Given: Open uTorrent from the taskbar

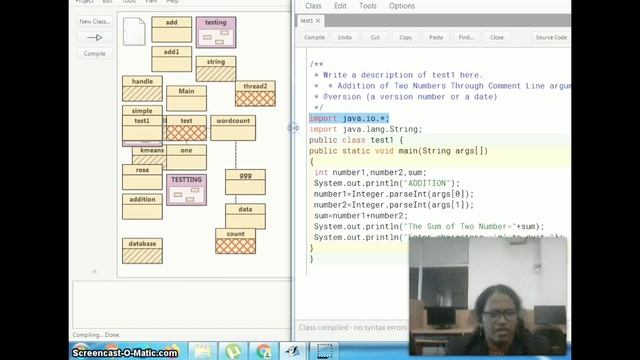Looking at the screenshot, I should tap(233, 351).
